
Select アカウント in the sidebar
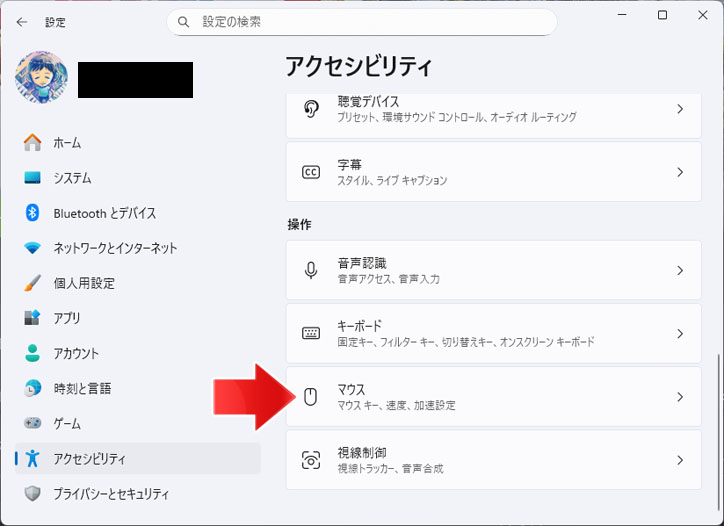click(x=76, y=353)
